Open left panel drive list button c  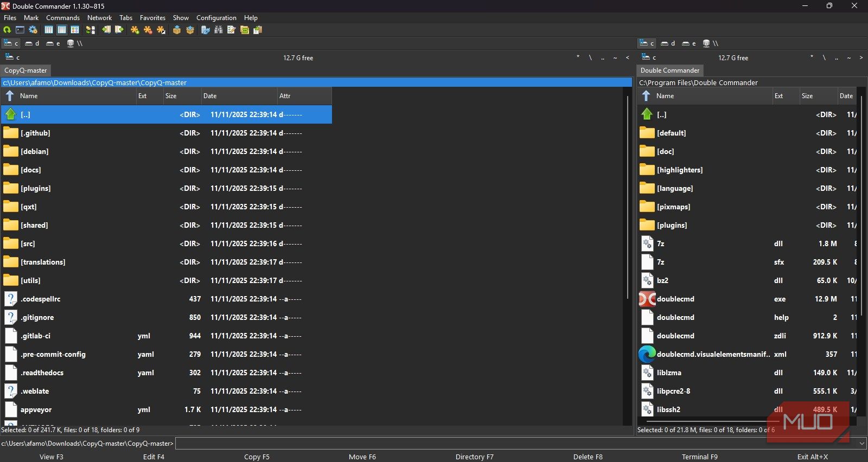pos(12,57)
